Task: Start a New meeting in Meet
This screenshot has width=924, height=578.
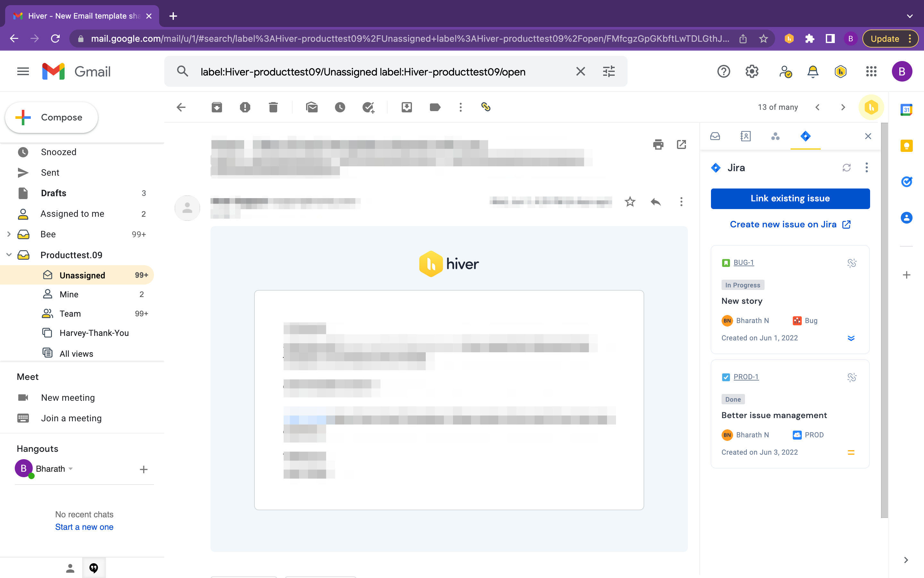Action: click(68, 398)
